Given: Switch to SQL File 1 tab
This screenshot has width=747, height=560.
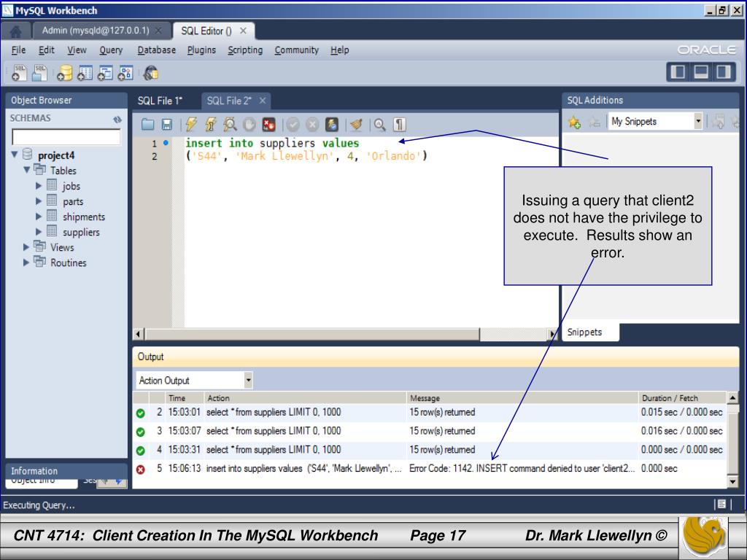Looking at the screenshot, I should click(x=160, y=101).
